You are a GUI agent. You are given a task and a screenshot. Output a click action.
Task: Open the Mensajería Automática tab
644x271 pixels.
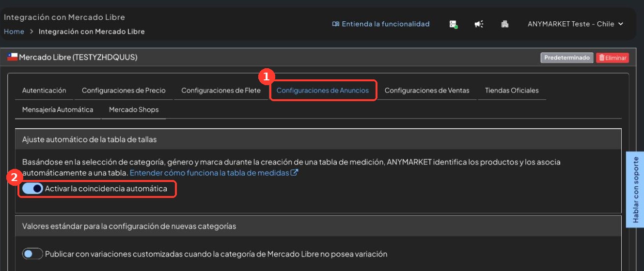pyautogui.click(x=58, y=110)
